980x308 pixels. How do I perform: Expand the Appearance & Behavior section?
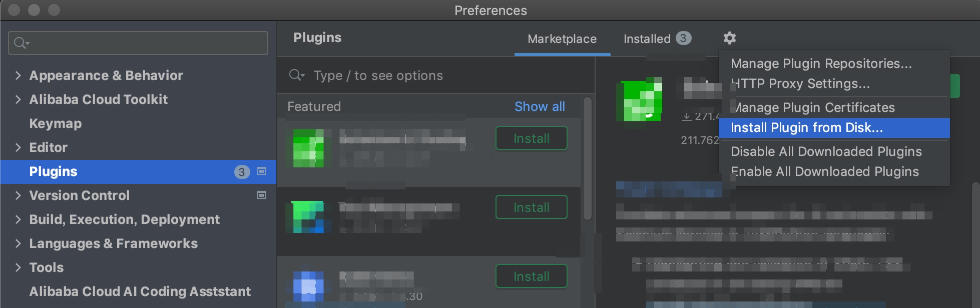[x=18, y=75]
